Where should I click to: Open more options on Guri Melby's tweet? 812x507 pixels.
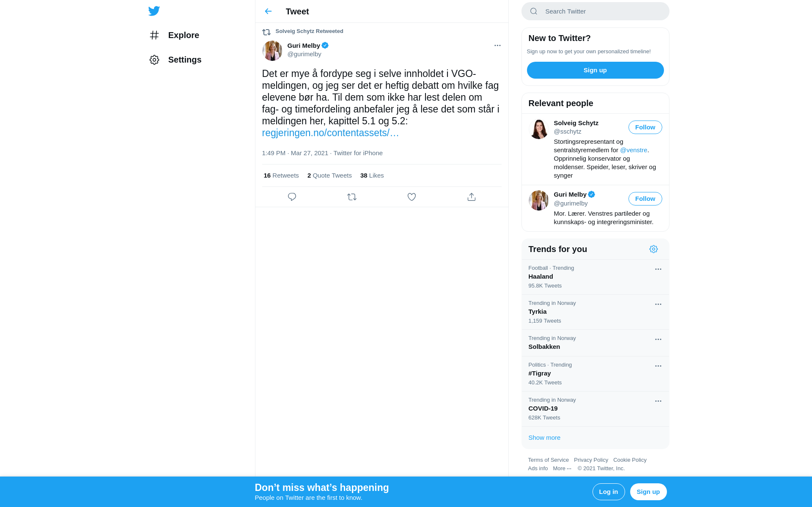(x=497, y=46)
